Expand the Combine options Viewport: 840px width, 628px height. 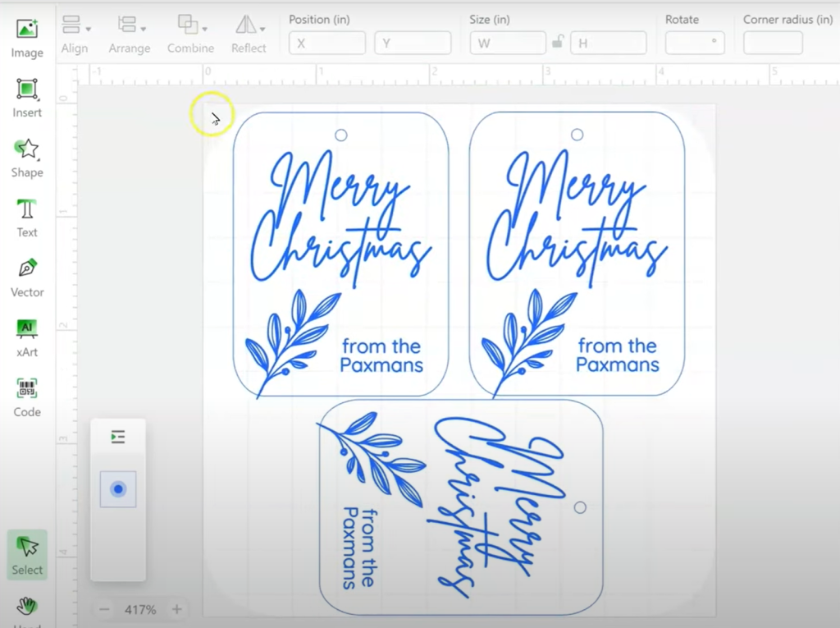191,34
